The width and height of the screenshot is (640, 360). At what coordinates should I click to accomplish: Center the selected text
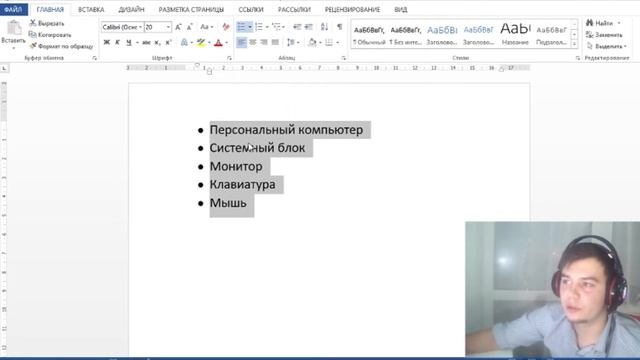pos(253,42)
